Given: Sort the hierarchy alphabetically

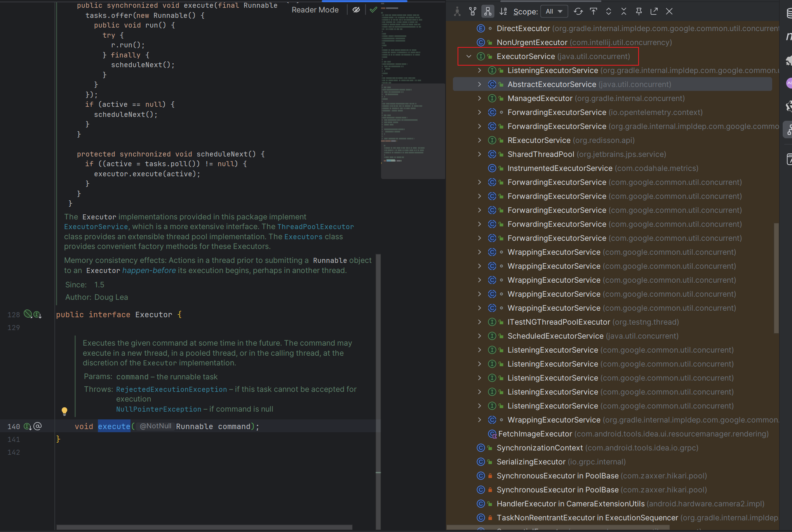Looking at the screenshot, I should (503, 11).
